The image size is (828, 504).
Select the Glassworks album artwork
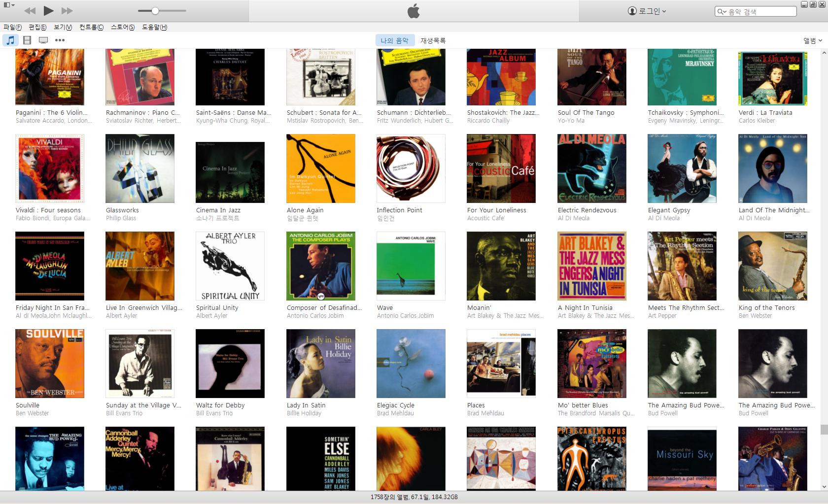click(x=140, y=168)
